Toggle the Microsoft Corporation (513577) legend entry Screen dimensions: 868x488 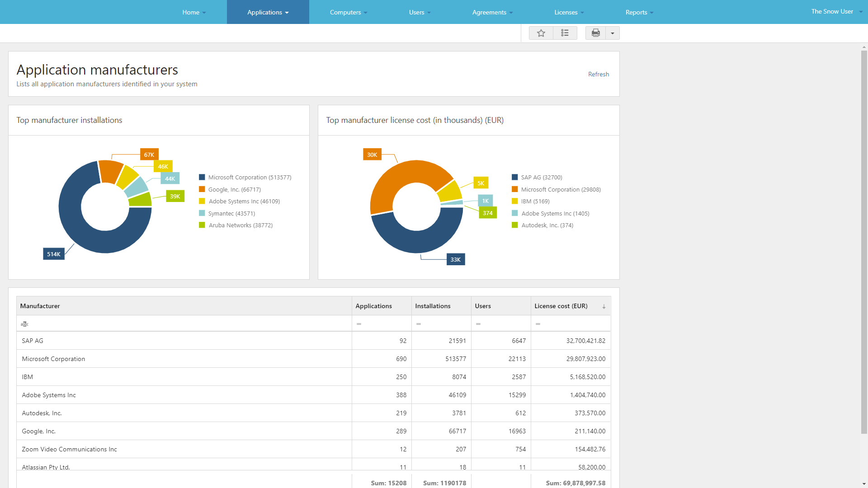(250, 178)
